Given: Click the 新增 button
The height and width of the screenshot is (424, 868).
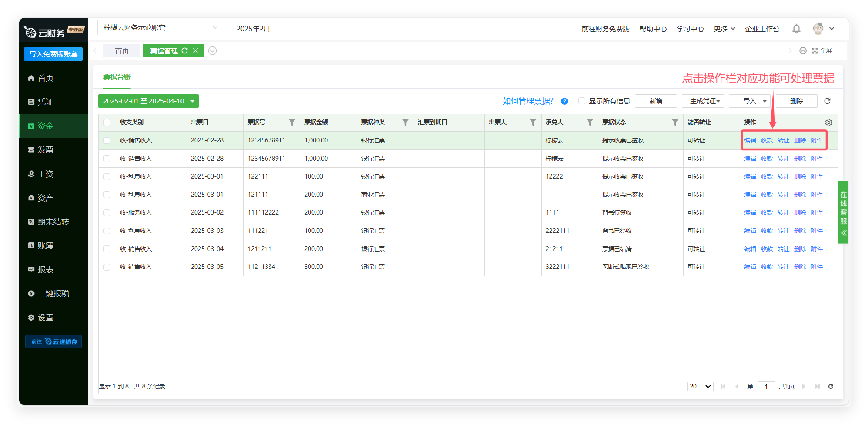Looking at the screenshot, I should [656, 101].
